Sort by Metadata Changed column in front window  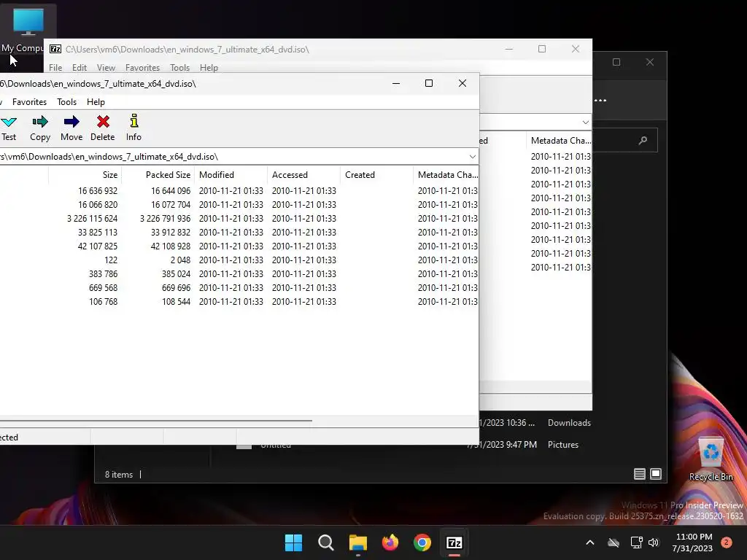(446, 175)
